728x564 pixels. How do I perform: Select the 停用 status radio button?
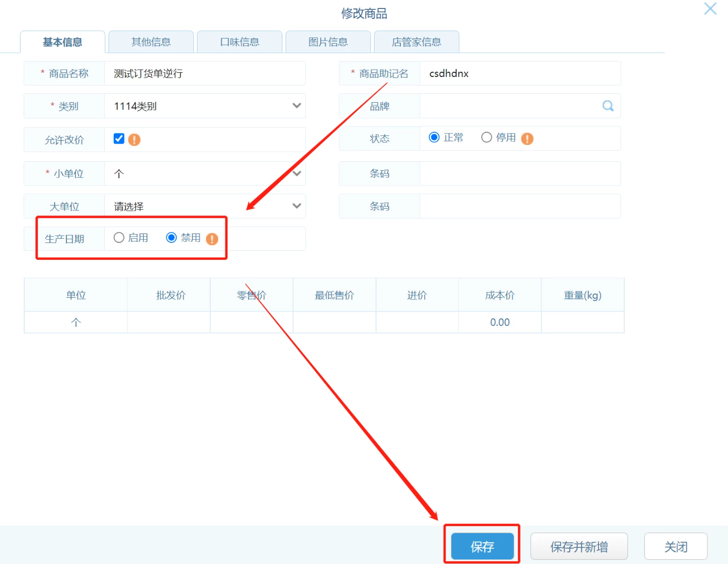[487, 138]
